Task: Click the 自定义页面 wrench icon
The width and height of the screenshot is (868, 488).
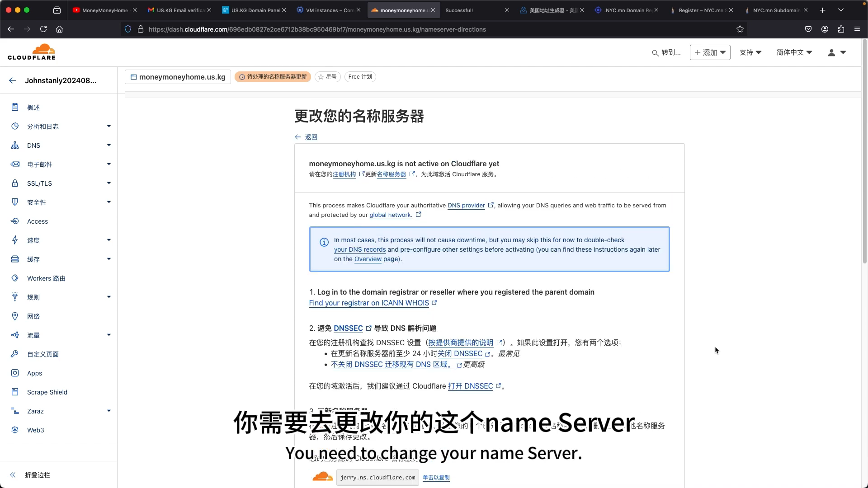Action: tap(15, 354)
